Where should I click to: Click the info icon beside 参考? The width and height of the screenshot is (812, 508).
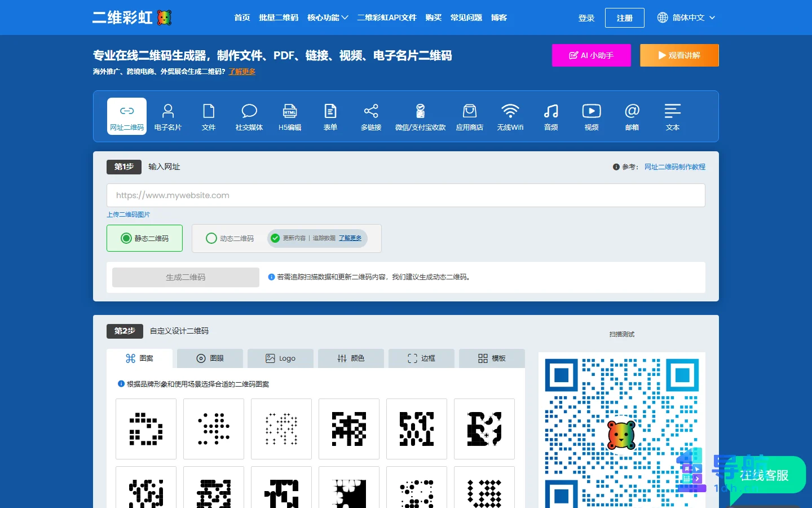pyautogui.click(x=616, y=167)
